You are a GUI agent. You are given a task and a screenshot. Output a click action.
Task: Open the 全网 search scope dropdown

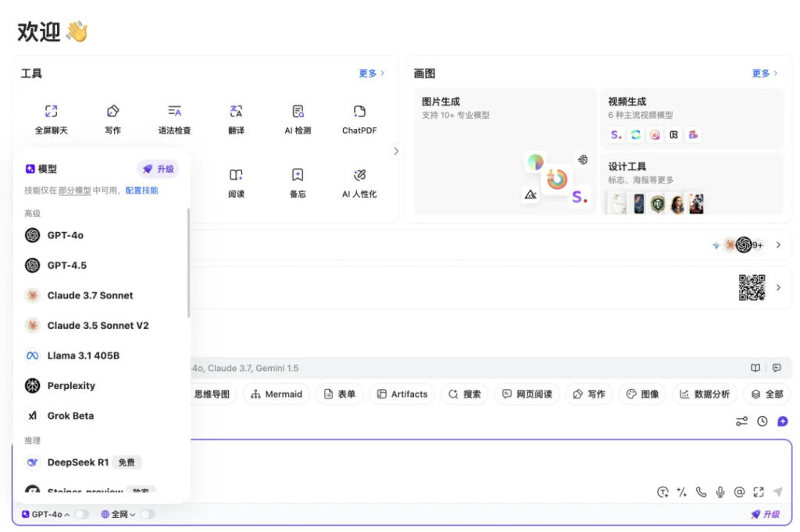tap(118, 514)
